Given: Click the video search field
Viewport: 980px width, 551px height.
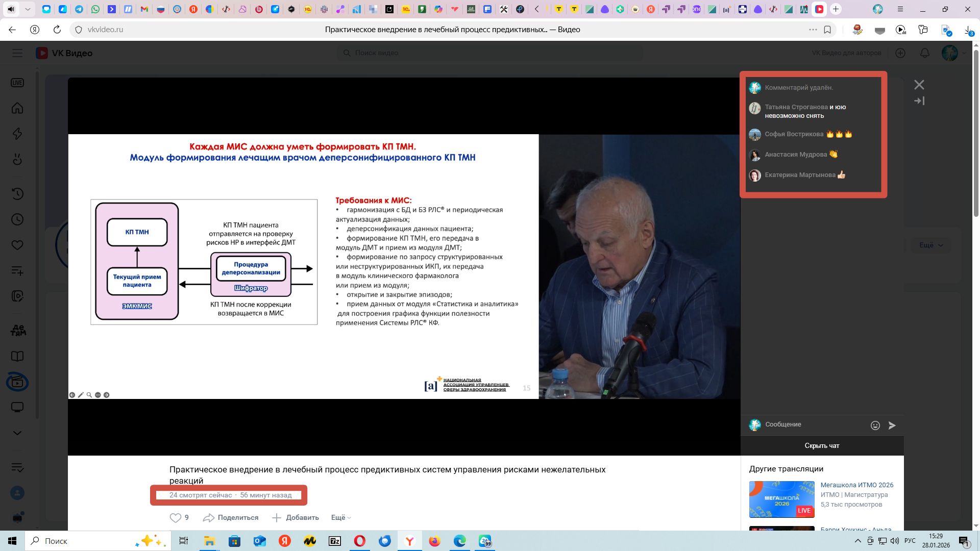Looking at the screenshot, I should point(490,53).
